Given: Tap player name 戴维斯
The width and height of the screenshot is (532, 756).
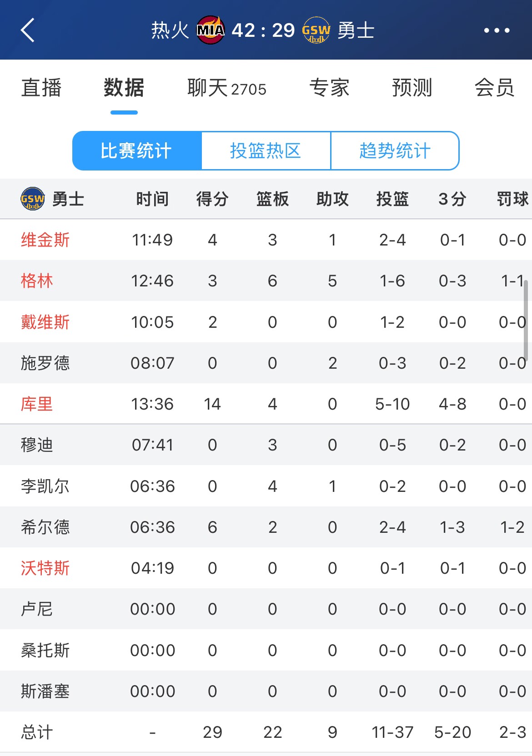Looking at the screenshot, I should tap(45, 322).
